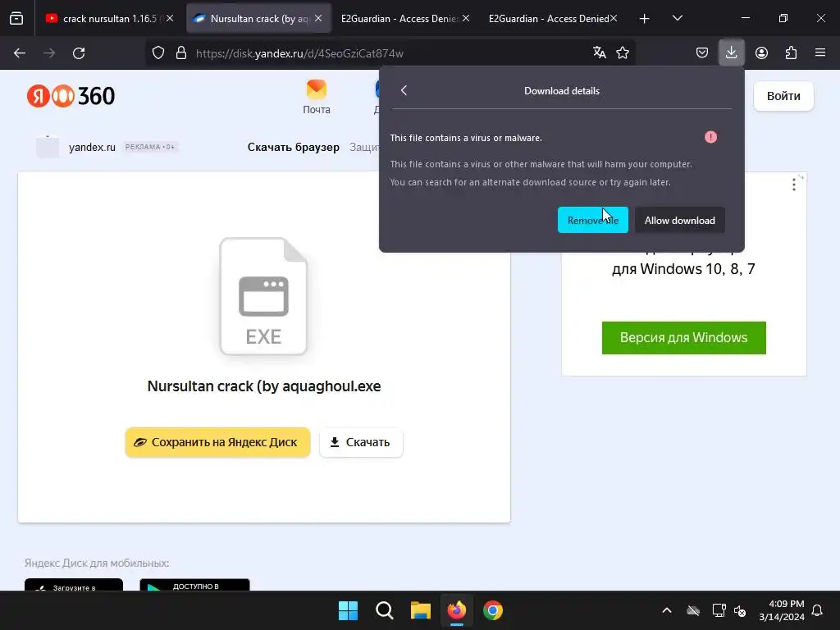The height and width of the screenshot is (630, 840).
Task: Open the Extensions puzzle icon
Action: 791,52
